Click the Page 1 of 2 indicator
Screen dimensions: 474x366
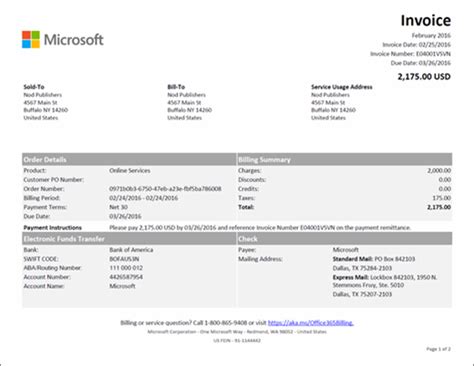tap(438, 349)
